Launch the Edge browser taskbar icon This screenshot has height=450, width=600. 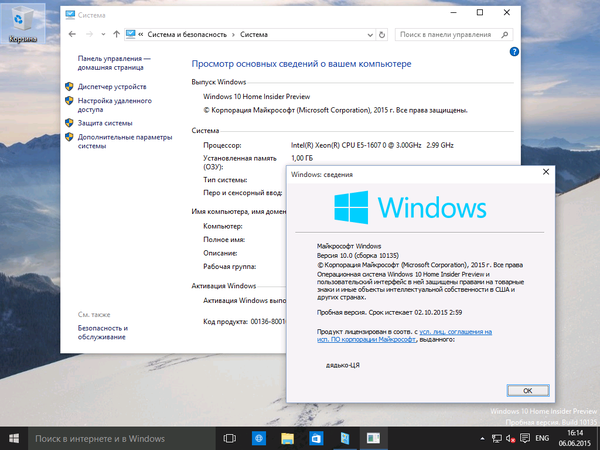pos(259,439)
